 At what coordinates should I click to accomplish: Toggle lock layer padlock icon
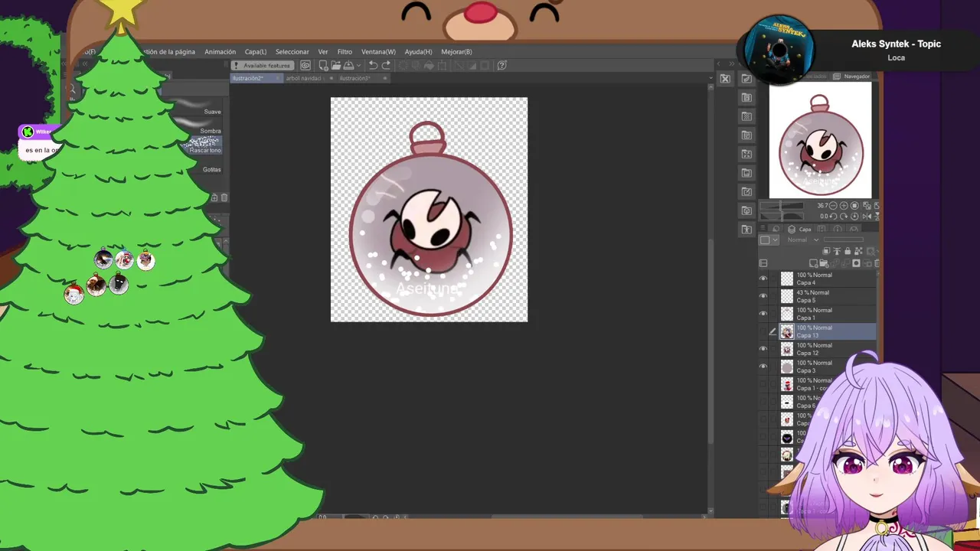point(848,251)
